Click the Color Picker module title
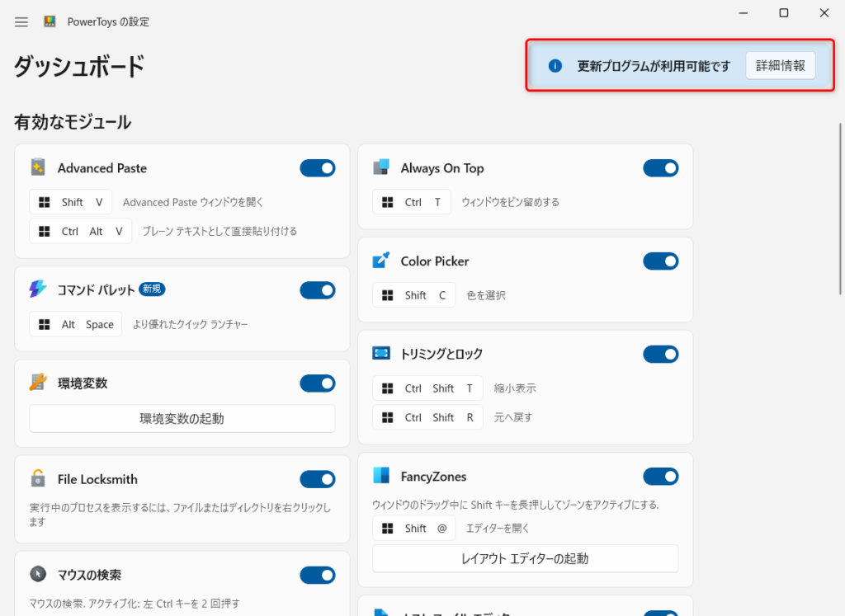Viewport: 845px width, 616px height. [x=435, y=261]
